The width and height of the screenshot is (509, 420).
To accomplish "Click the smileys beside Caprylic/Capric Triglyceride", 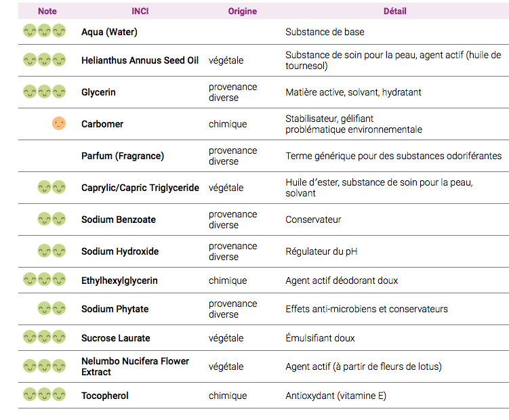I will pos(52,187).
